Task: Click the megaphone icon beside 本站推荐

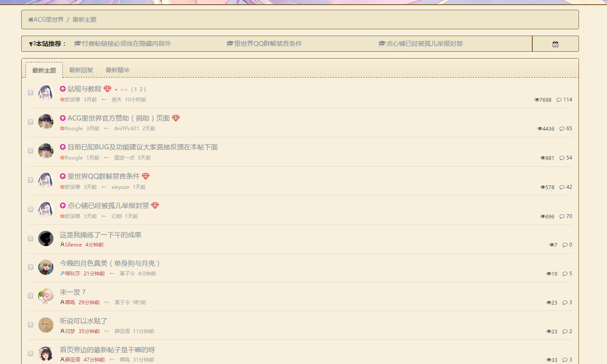Action: click(32, 44)
